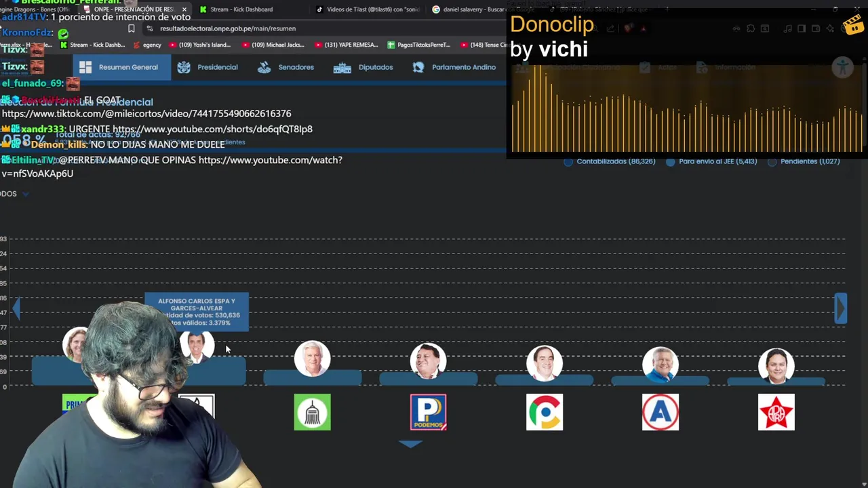Click the bar for the PODEMOS candidate
The height and width of the screenshot is (488, 868).
click(x=429, y=380)
